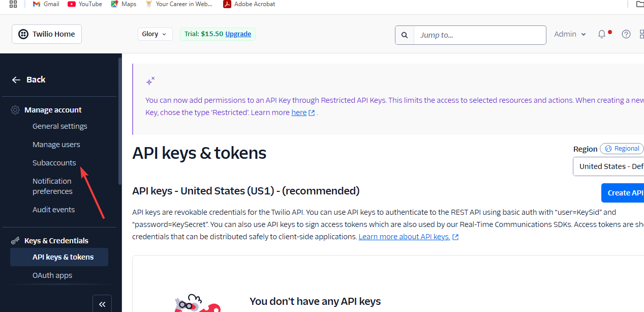Follow the Upgrade trial link
The image size is (644, 312).
pos(238,34)
